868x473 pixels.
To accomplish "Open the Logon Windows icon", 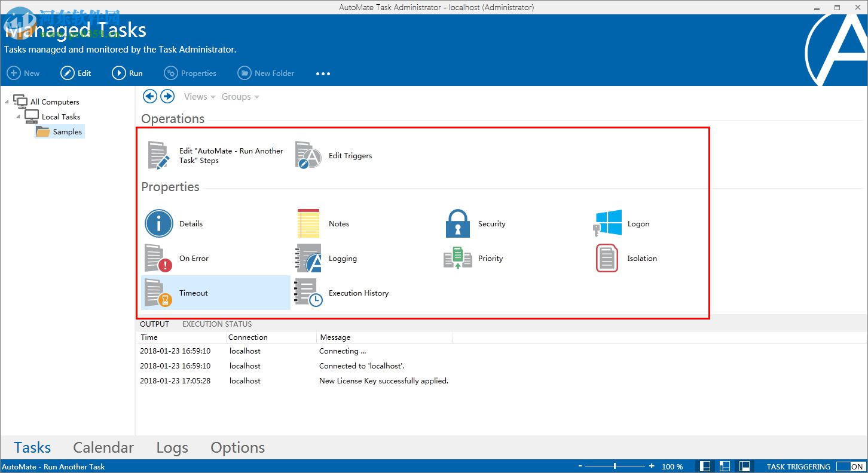I will coord(607,224).
